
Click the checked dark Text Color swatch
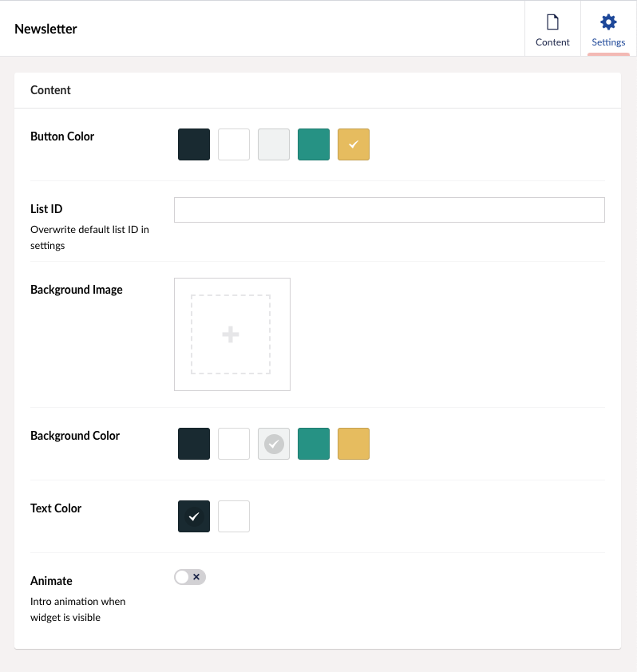(194, 516)
